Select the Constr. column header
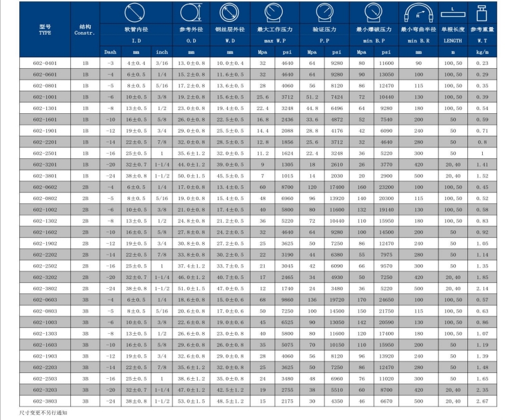Viewport: 515px width, 420px height. 85,30
